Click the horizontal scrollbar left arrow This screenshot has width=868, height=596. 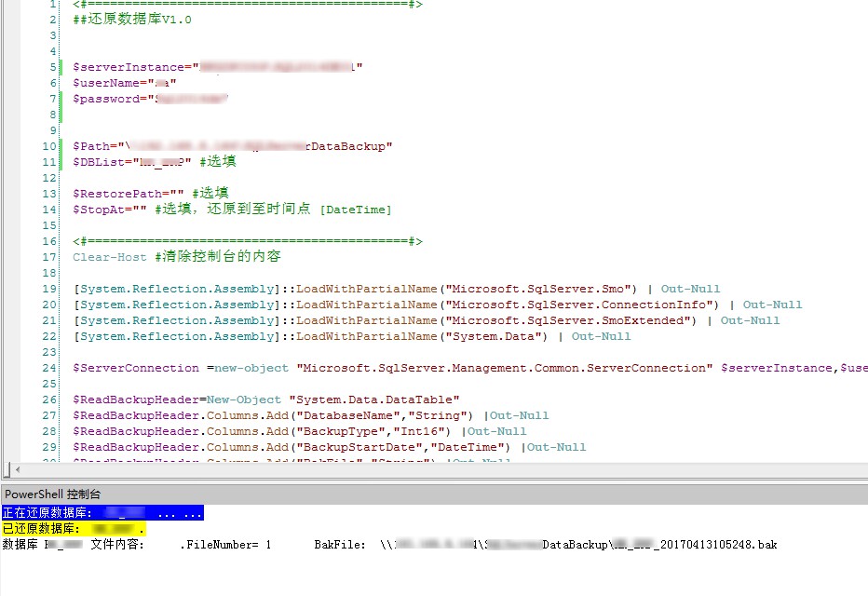18,470
